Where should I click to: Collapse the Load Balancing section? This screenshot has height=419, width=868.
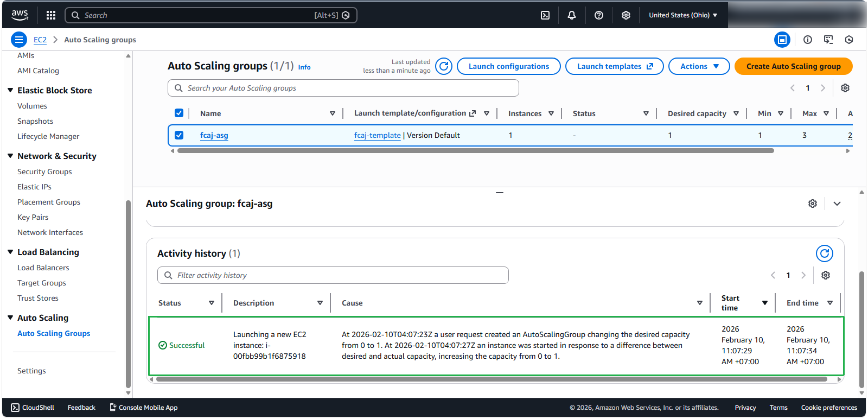pos(10,252)
